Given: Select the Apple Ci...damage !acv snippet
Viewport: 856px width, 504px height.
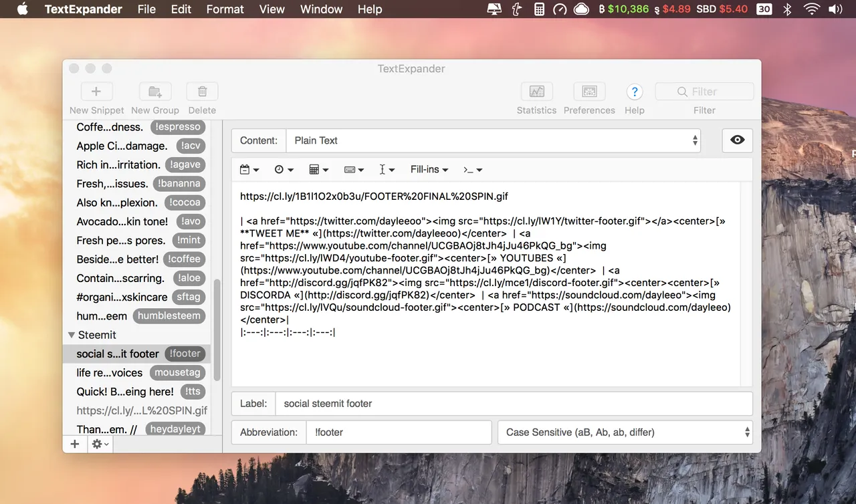Looking at the screenshot, I should tap(137, 146).
